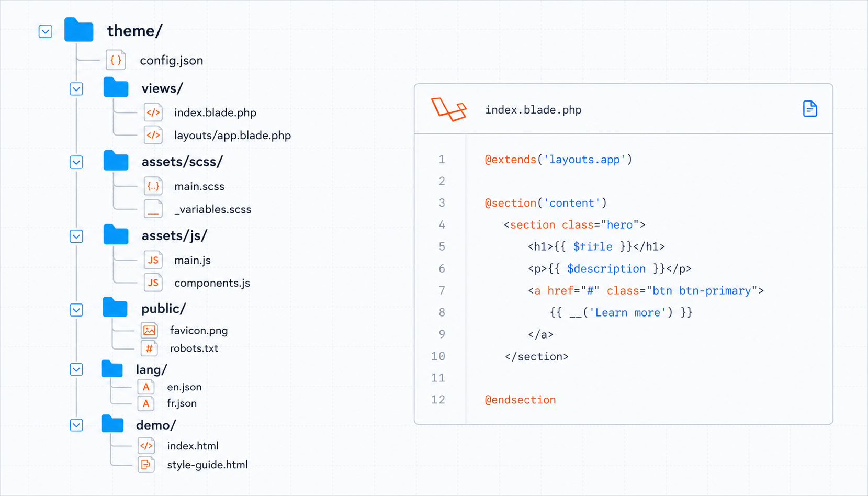Click the $description paragraph code line
The height and width of the screenshot is (496, 868).
610,269
